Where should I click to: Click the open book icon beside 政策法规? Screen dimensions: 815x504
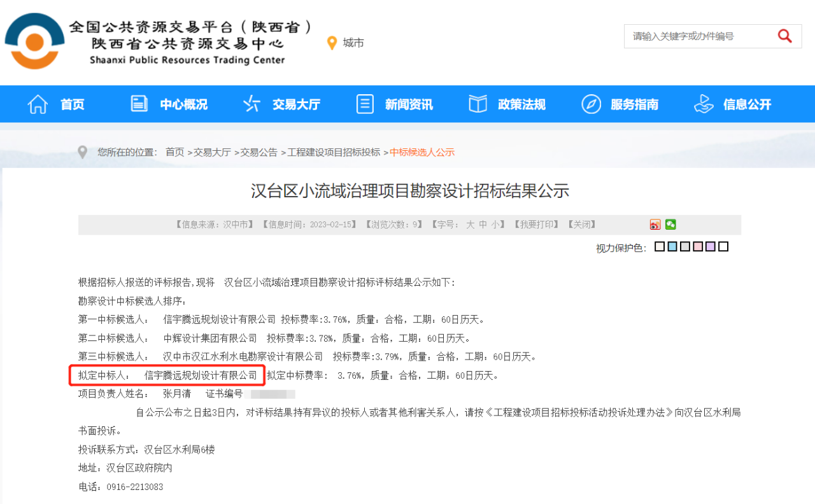[478, 104]
